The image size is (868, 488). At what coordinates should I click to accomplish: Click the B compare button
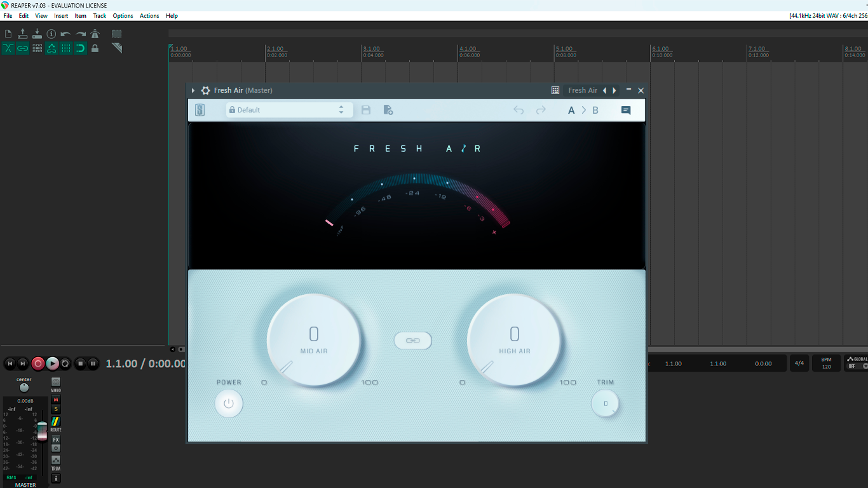pyautogui.click(x=595, y=111)
